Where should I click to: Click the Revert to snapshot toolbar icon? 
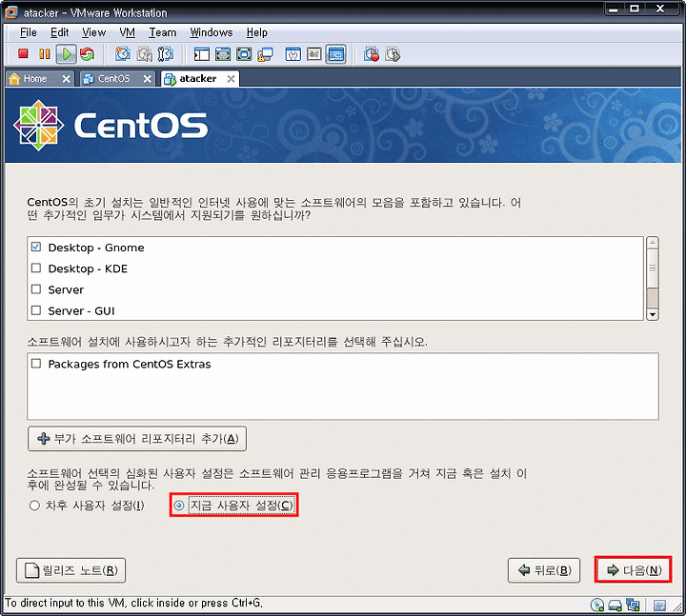pyautogui.click(x=145, y=54)
